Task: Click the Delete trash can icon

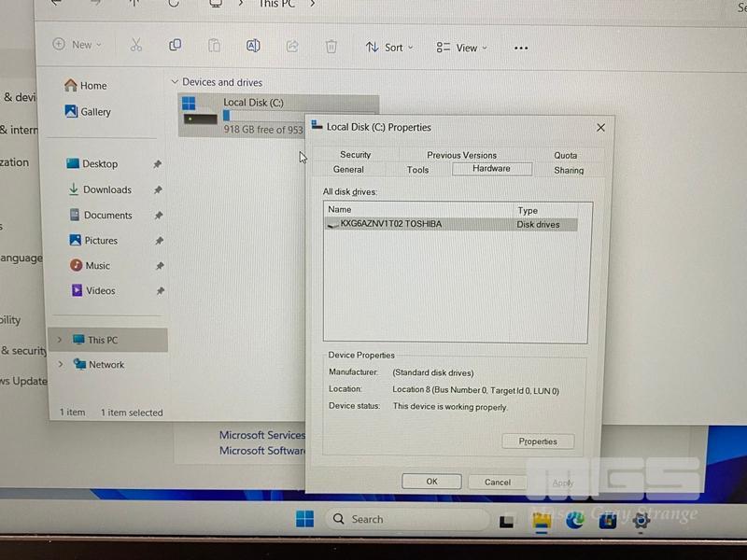Action: [x=331, y=46]
